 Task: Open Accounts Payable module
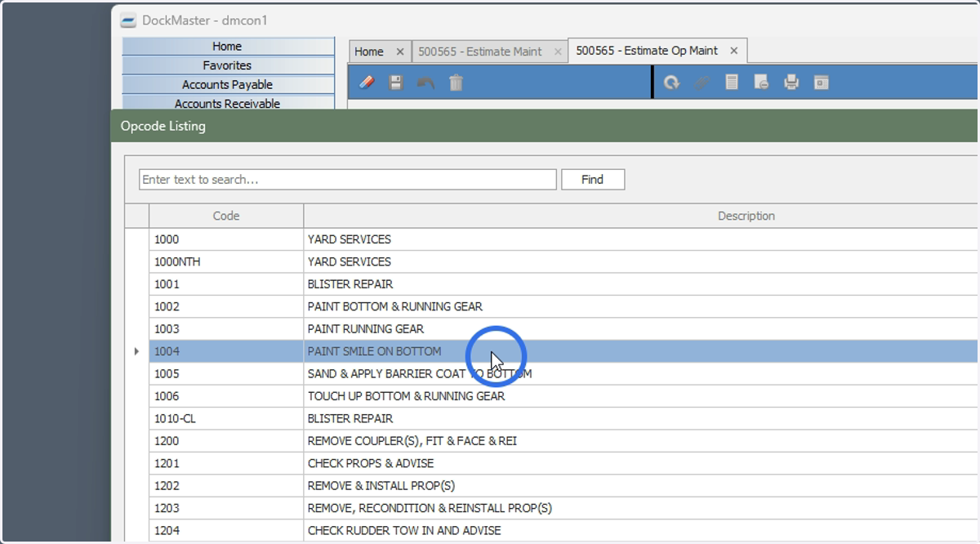(228, 84)
